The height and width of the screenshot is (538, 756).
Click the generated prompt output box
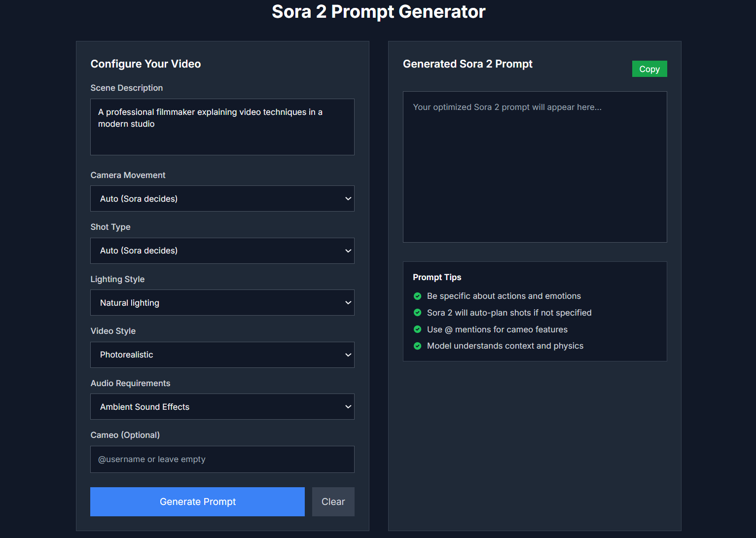(x=535, y=167)
